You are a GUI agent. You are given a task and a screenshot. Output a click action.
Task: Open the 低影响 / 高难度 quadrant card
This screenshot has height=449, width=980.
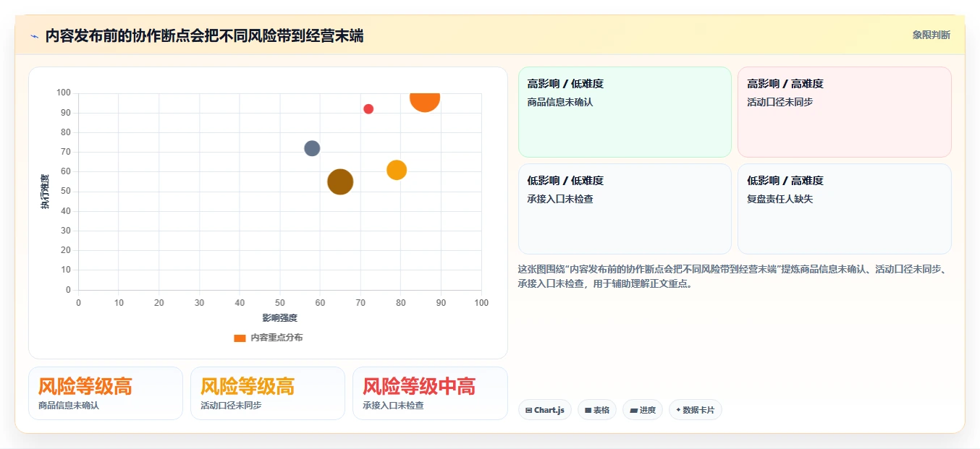pos(844,209)
